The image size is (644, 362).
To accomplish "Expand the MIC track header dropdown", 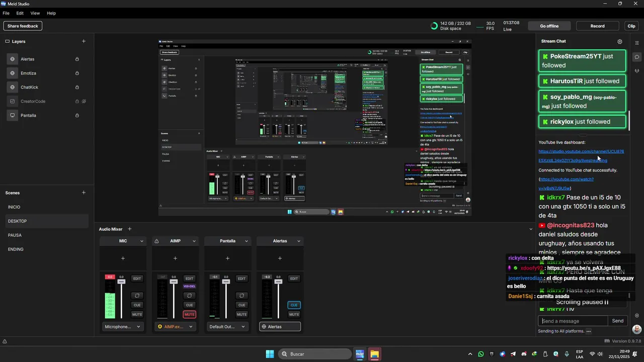I will 141,241.
